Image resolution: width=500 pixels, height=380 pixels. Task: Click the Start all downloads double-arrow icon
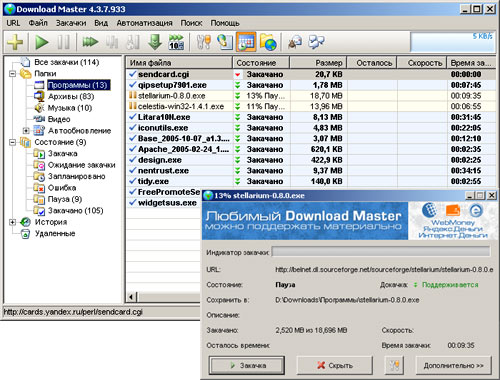[90, 42]
